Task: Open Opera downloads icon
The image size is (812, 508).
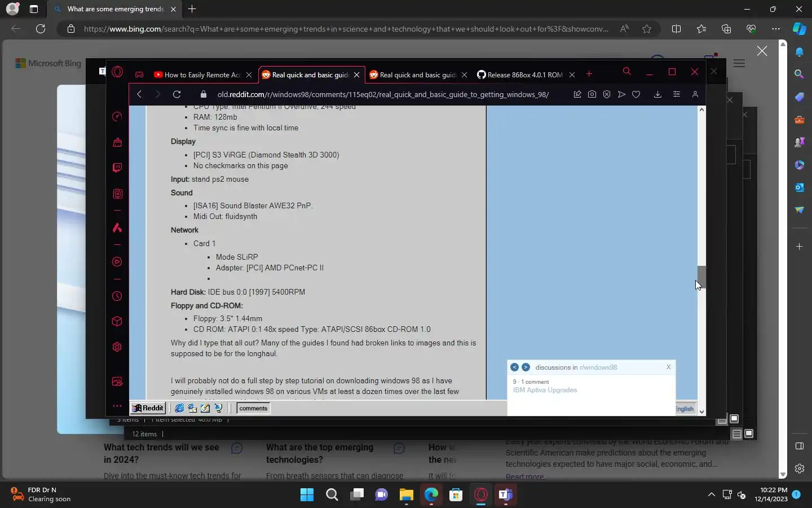Action: coord(657,94)
